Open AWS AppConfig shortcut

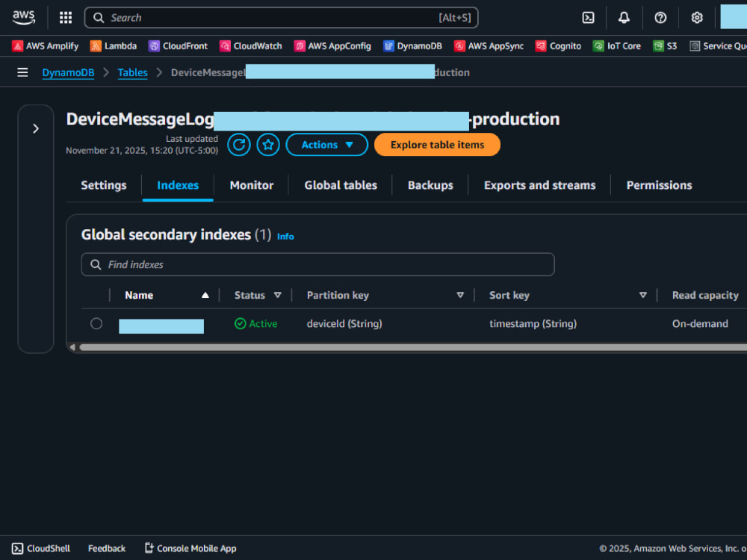332,46
